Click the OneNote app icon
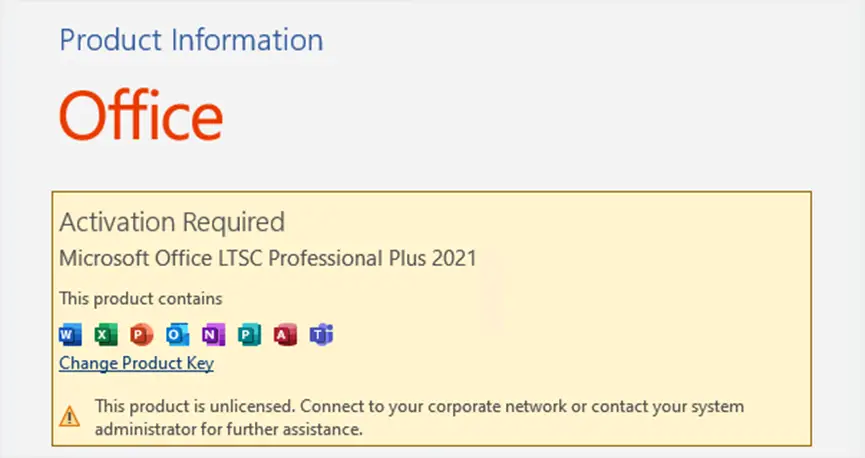 click(x=213, y=334)
